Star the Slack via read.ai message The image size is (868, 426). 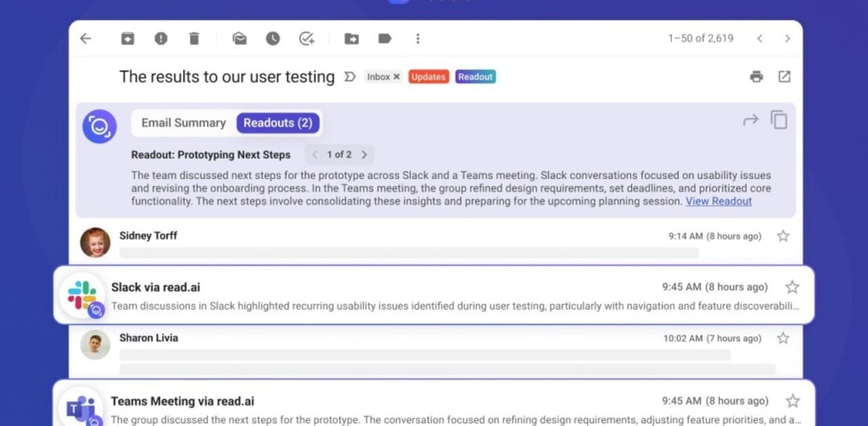tap(792, 287)
